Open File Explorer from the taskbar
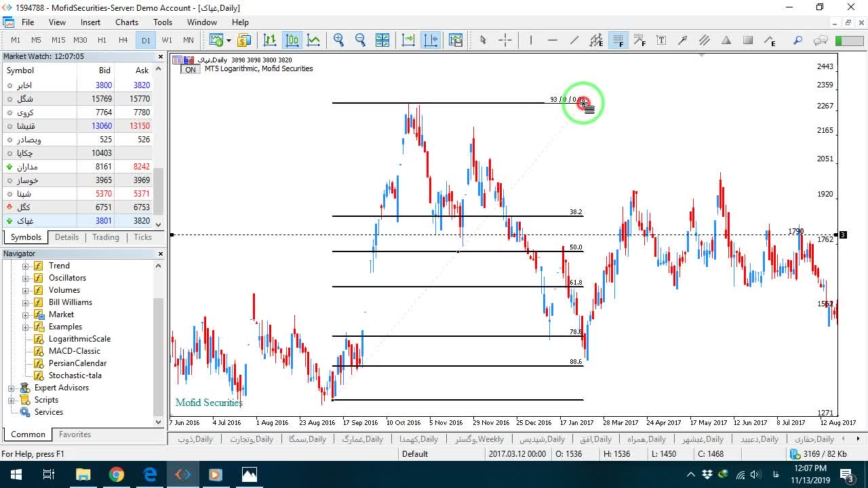 click(x=83, y=474)
